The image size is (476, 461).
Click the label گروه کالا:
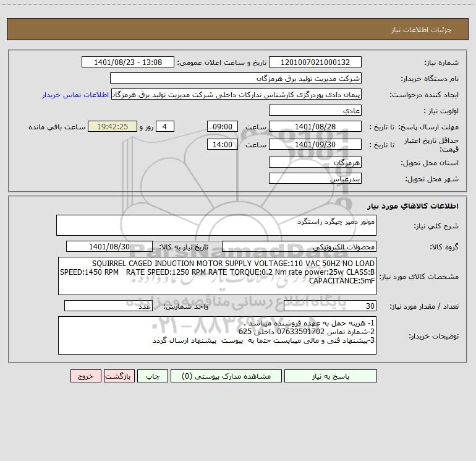pos(444,247)
